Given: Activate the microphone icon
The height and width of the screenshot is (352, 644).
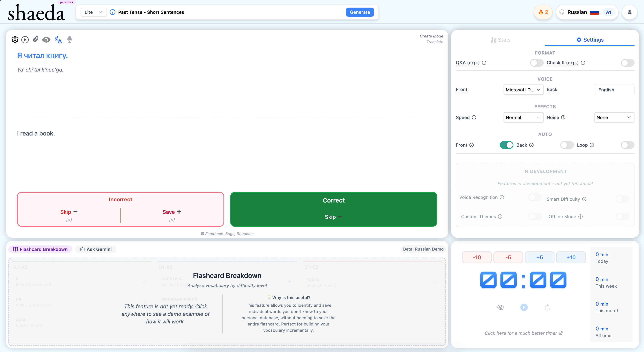Looking at the screenshot, I should coord(70,39).
